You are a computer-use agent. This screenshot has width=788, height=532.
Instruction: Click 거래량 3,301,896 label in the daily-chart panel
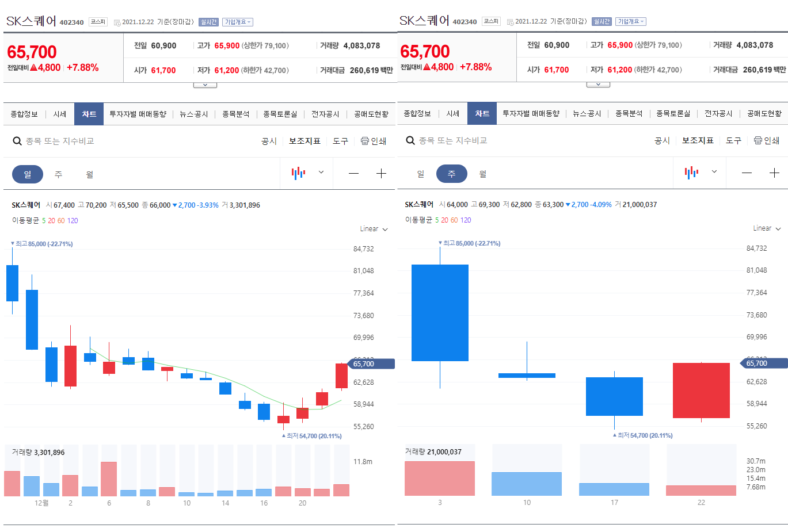38,453
